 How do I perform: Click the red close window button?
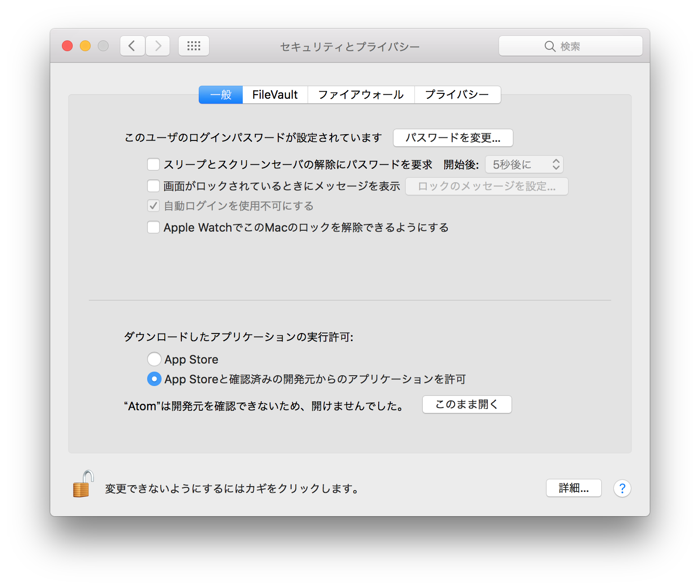pos(67,46)
